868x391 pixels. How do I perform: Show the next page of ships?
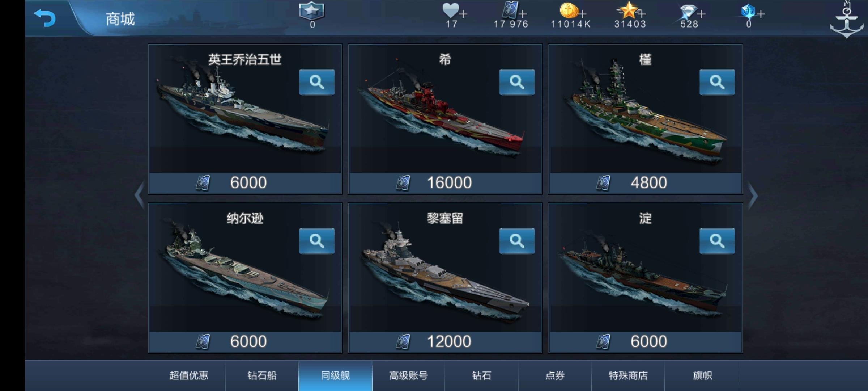753,196
